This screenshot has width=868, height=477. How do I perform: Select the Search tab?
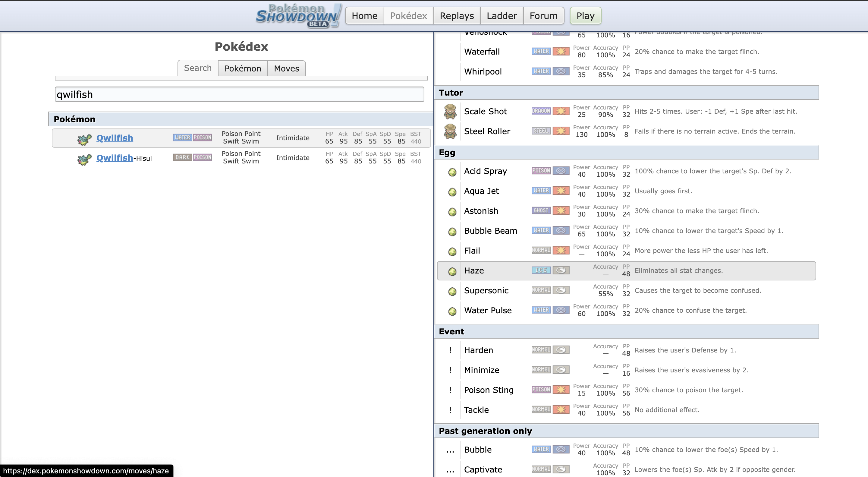[198, 68]
